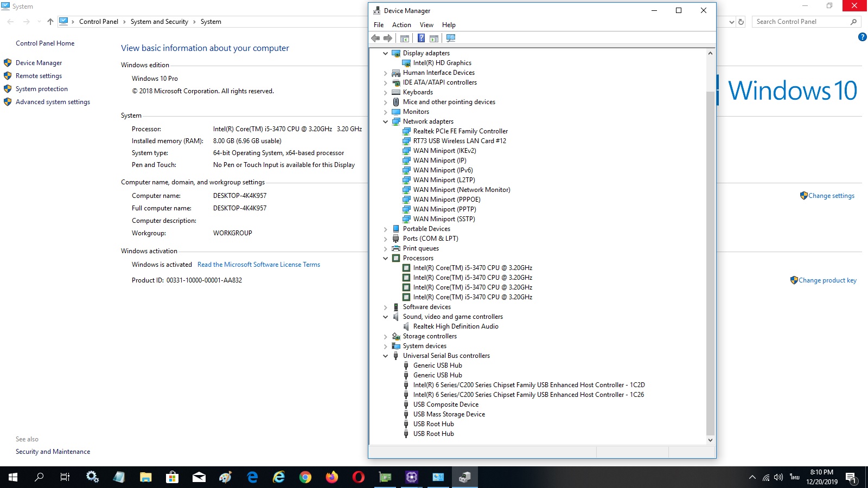This screenshot has width=868, height=488.
Task: Collapse the Processors node
Action: point(386,258)
